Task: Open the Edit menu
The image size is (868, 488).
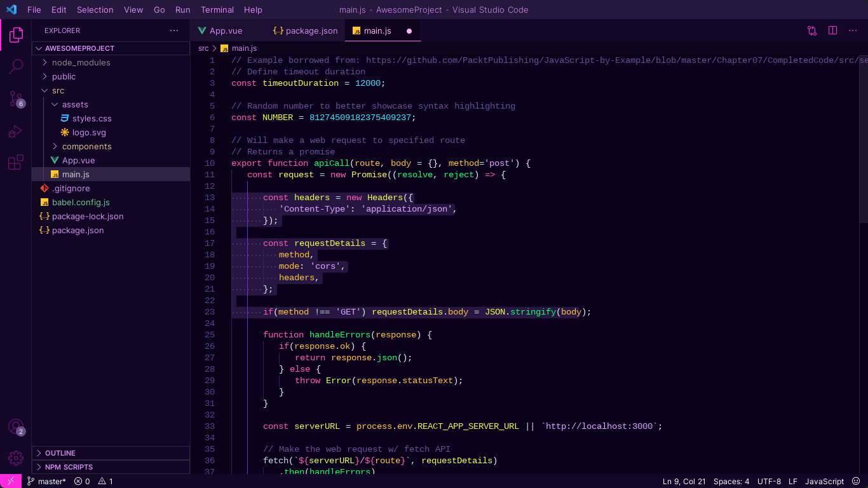Action: [59, 10]
